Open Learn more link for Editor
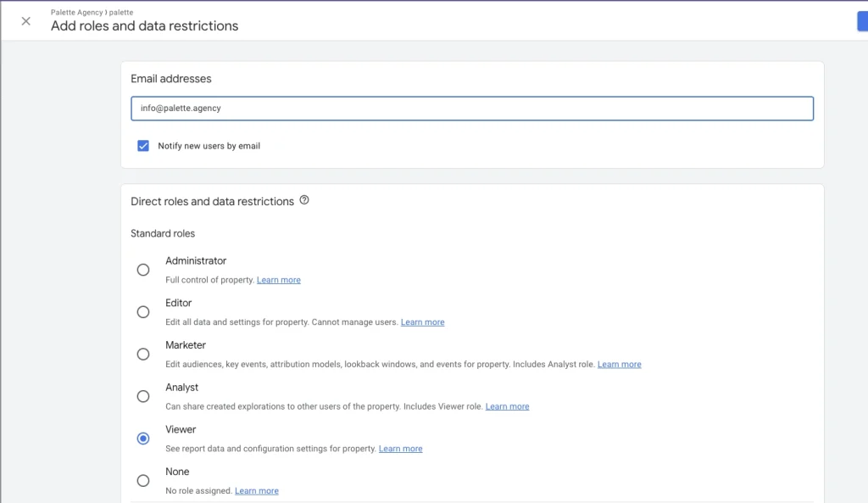This screenshot has width=868, height=503. (x=422, y=321)
